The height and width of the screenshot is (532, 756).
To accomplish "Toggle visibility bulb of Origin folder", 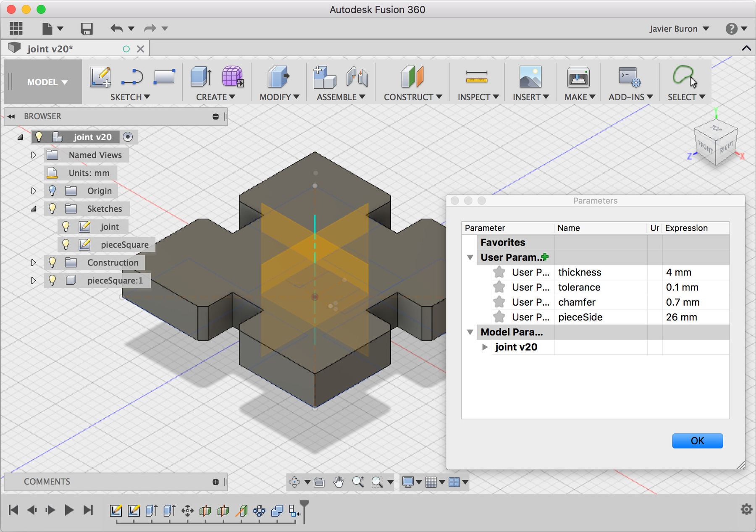I will [x=52, y=191].
